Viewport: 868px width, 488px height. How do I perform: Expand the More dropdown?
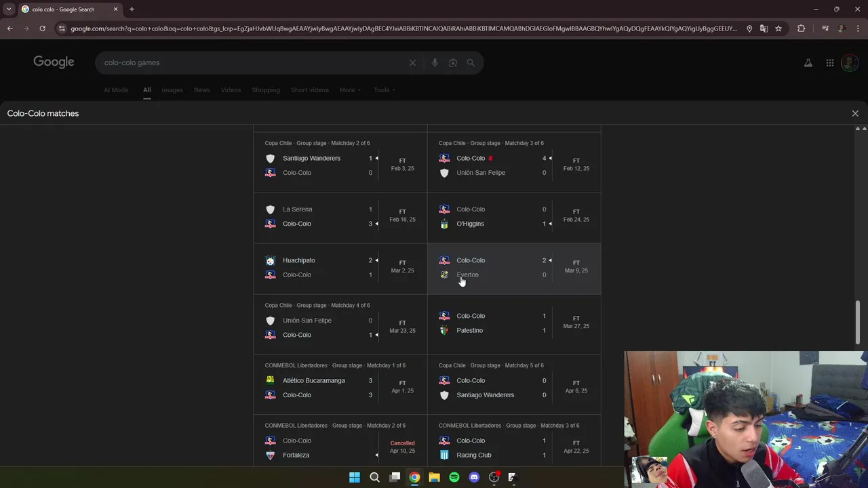coord(350,90)
